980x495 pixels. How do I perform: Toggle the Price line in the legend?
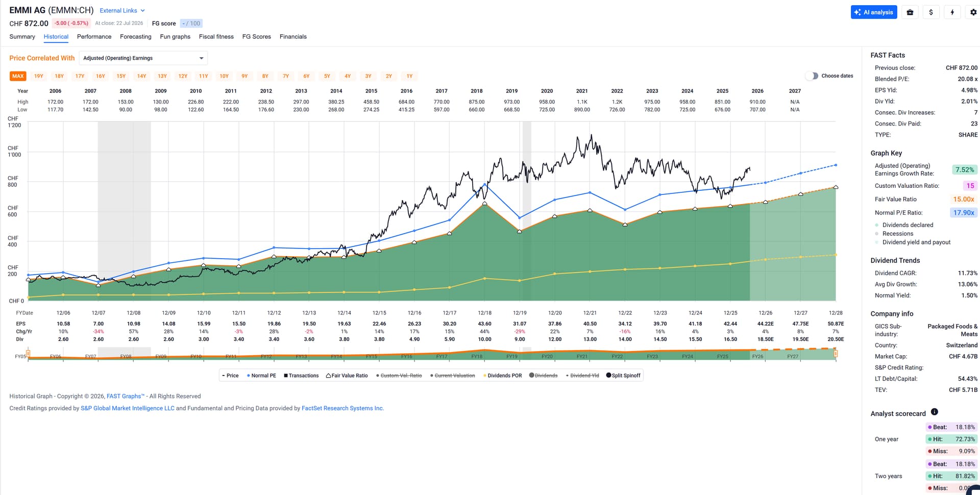coord(230,376)
